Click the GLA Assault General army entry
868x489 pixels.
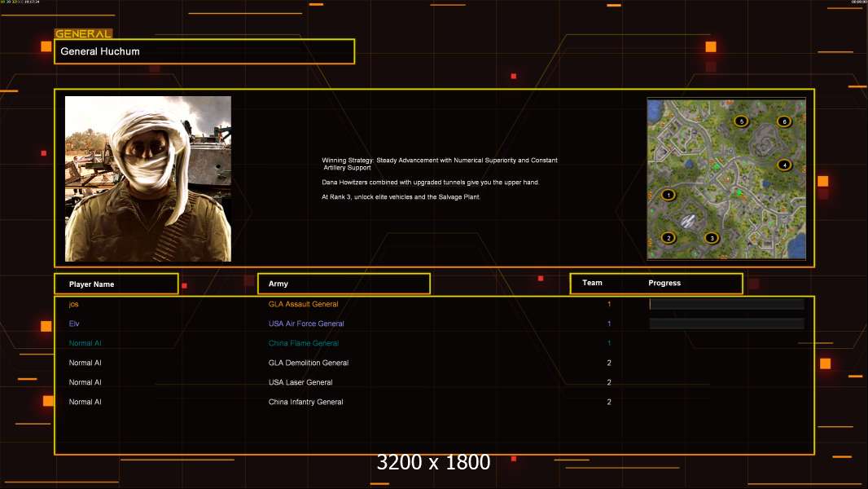point(304,304)
